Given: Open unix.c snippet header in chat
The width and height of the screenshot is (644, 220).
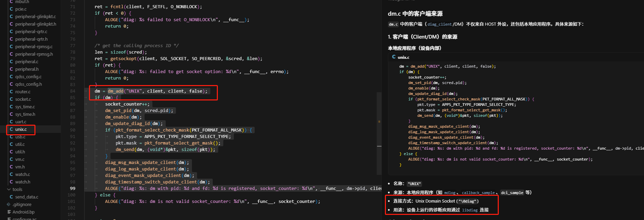Looking at the screenshot, I should [403, 57].
